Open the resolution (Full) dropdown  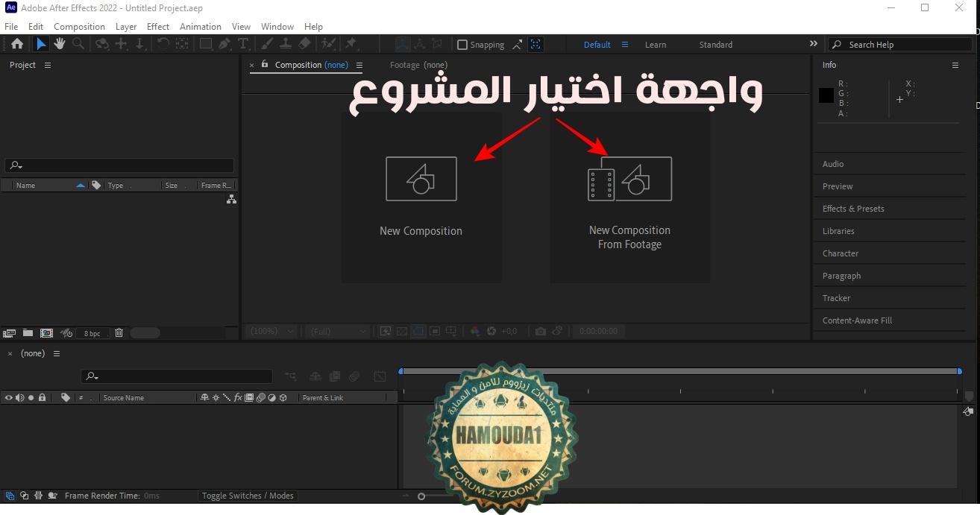[x=338, y=331]
